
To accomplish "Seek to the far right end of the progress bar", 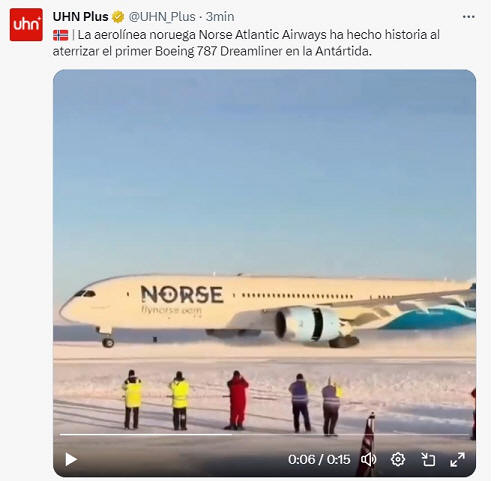I will pyautogui.click(x=469, y=435).
